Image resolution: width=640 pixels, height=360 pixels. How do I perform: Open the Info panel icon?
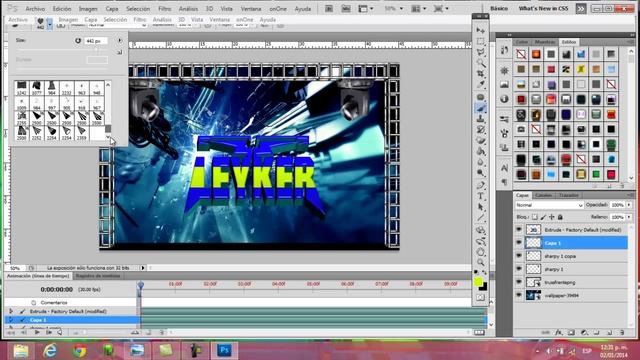[504, 99]
